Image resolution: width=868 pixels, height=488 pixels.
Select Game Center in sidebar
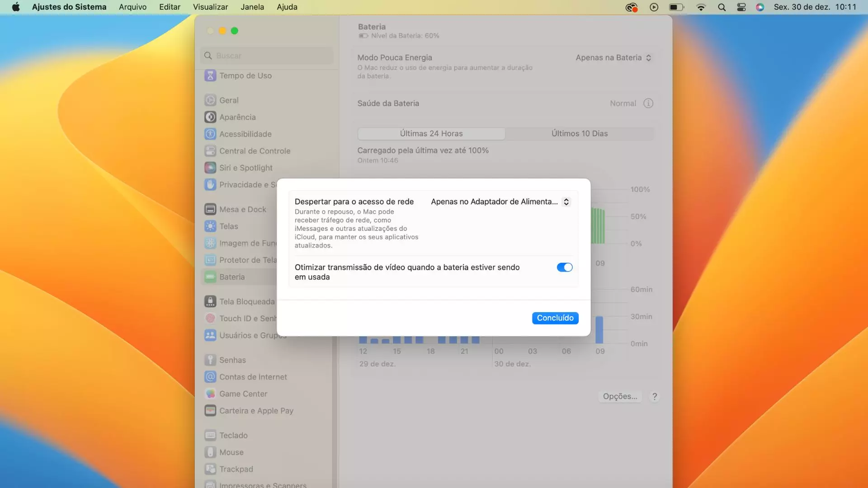click(x=243, y=394)
